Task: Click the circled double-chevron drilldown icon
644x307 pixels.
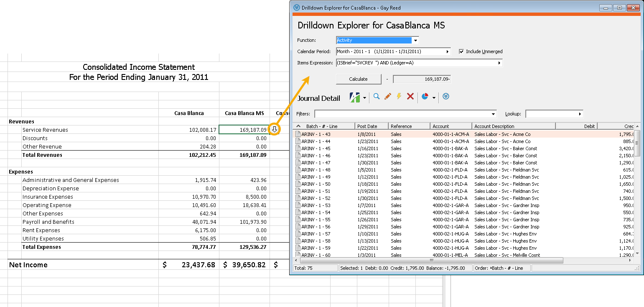Action: pyautogui.click(x=446, y=96)
